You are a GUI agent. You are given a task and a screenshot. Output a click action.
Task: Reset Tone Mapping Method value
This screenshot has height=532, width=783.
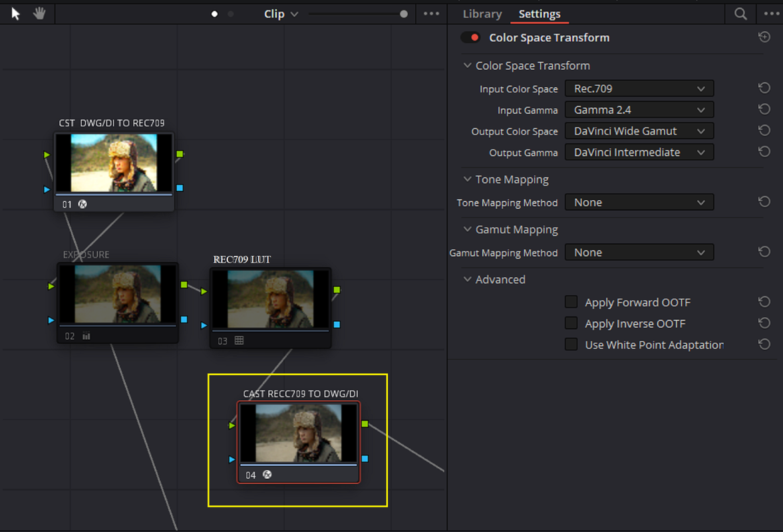[764, 202]
